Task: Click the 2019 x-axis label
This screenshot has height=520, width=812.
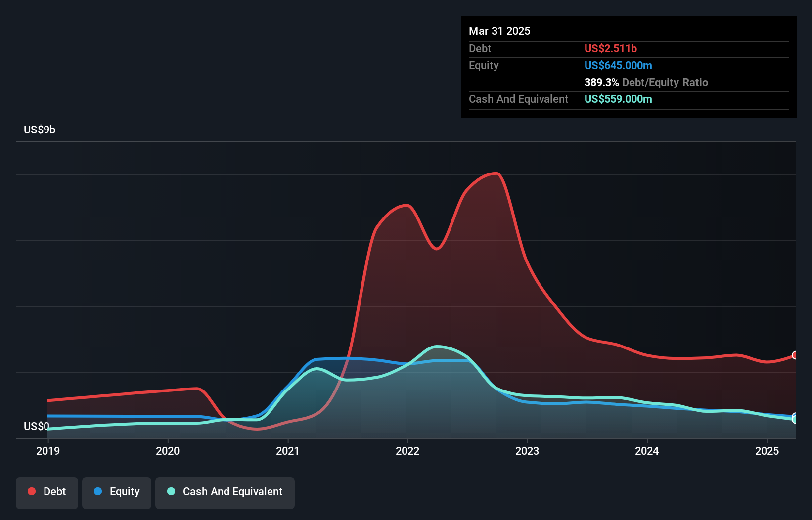Action: coord(48,451)
